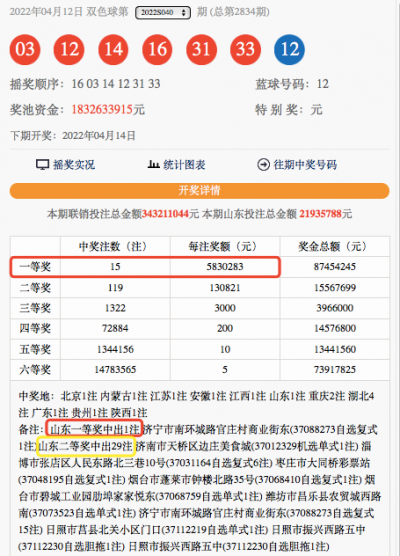Select the 三等奖 row label
This screenshot has width=400, height=556.
(x=35, y=308)
